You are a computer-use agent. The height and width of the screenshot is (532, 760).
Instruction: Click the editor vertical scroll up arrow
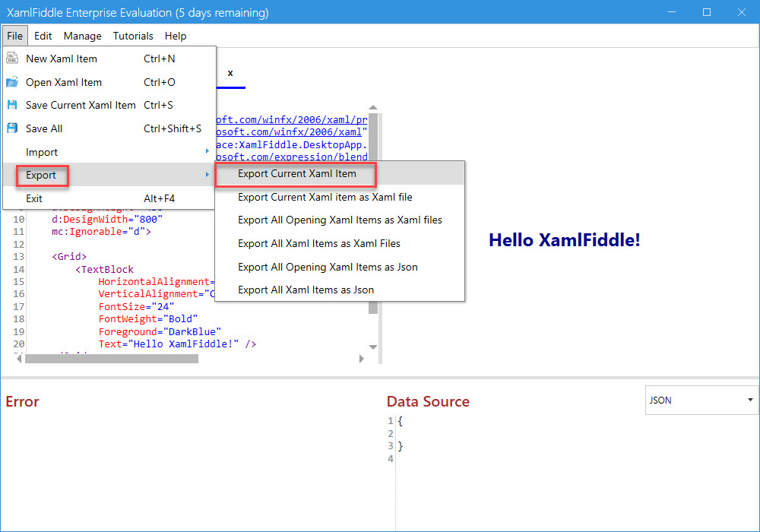point(372,108)
